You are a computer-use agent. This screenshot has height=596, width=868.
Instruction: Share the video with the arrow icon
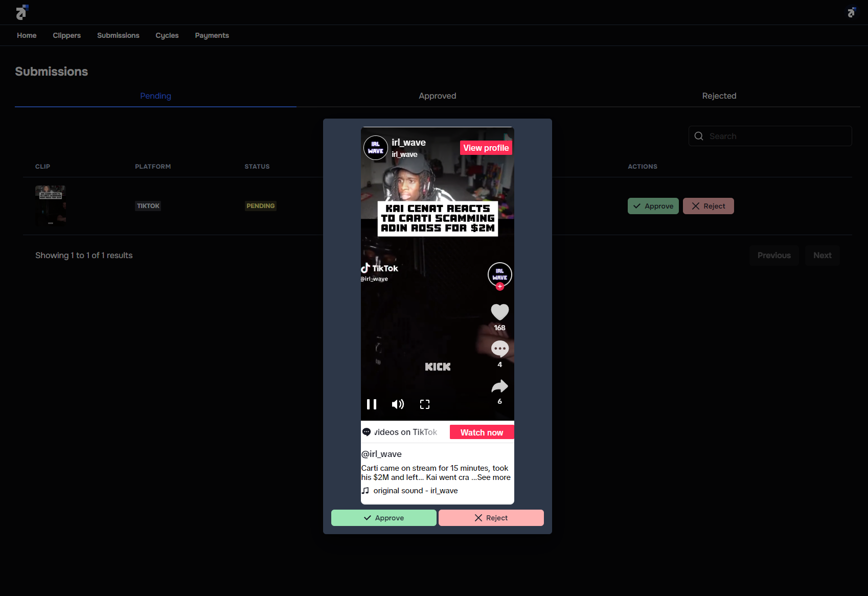(x=500, y=386)
